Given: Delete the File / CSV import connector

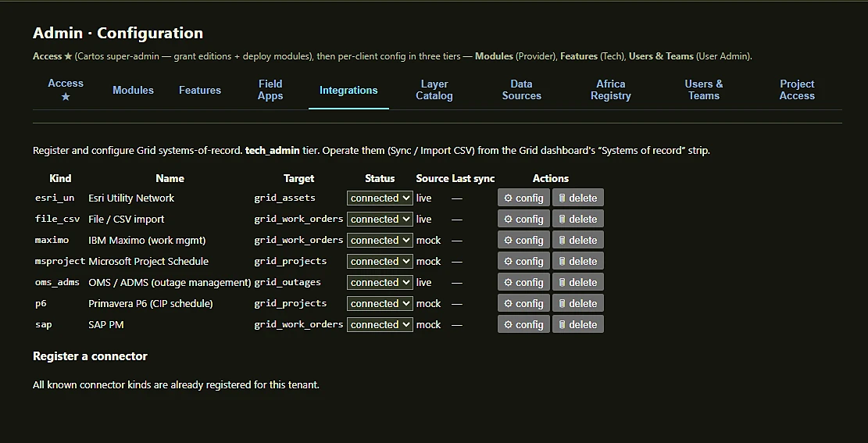Looking at the screenshot, I should [577, 219].
